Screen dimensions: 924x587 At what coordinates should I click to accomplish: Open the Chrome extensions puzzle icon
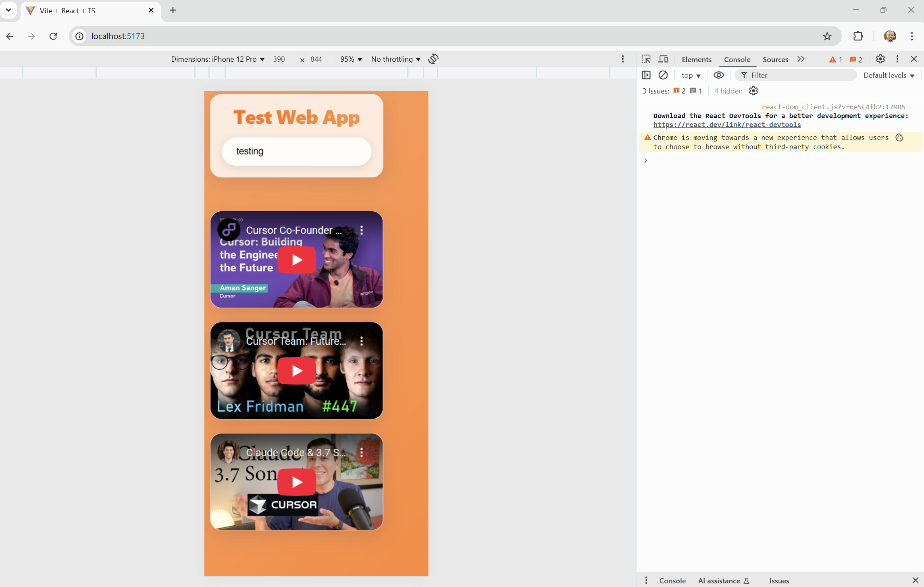click(x=858, y=36)
